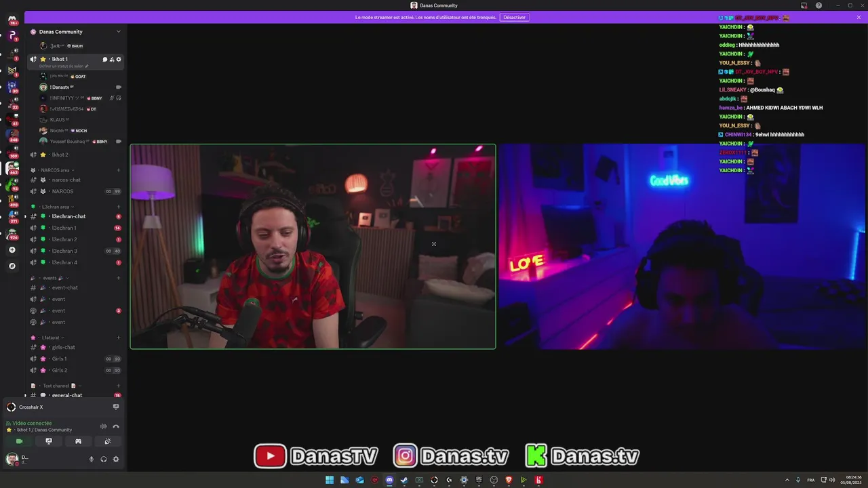Open Steam from taskbar
This screenshot has width=868, height=488.
[404, 480]
